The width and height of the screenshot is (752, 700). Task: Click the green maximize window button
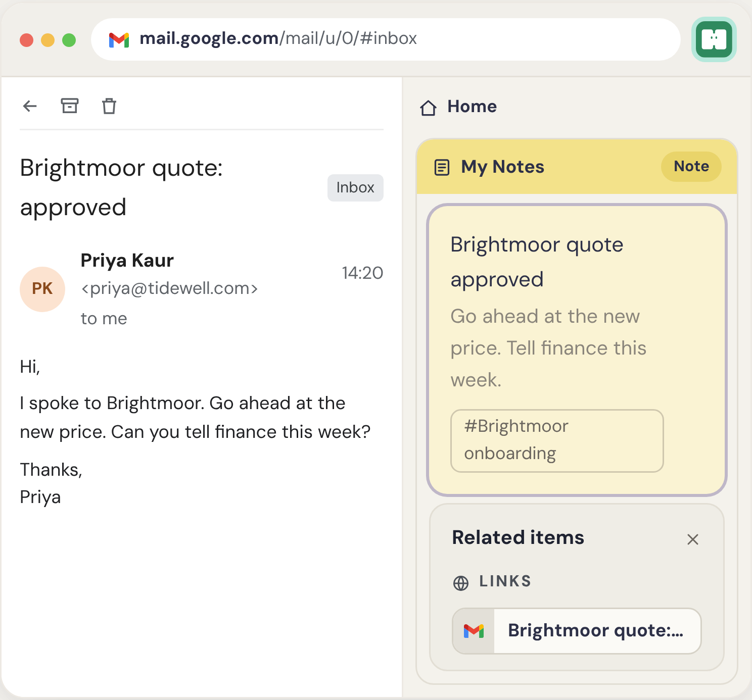click(x=69, y=40)
